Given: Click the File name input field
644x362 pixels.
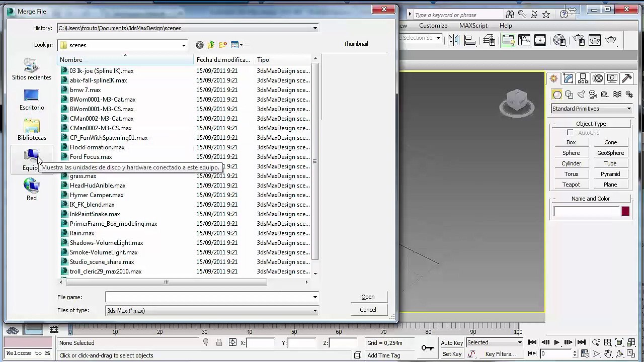Looking at the screenshot, I should click(x=209, y=297).
